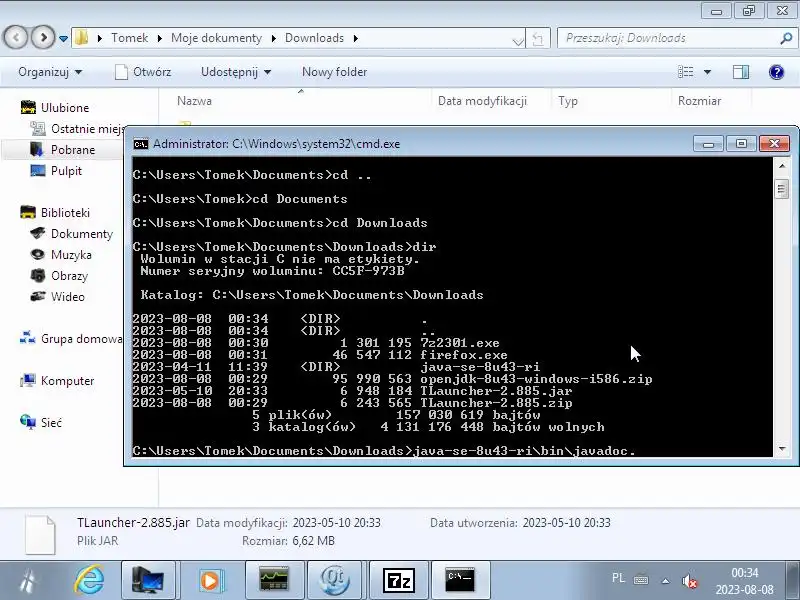This screenshot has width=800, height=600.
Task: Create a folder with Nowy folder
Action: pos(334,72)
